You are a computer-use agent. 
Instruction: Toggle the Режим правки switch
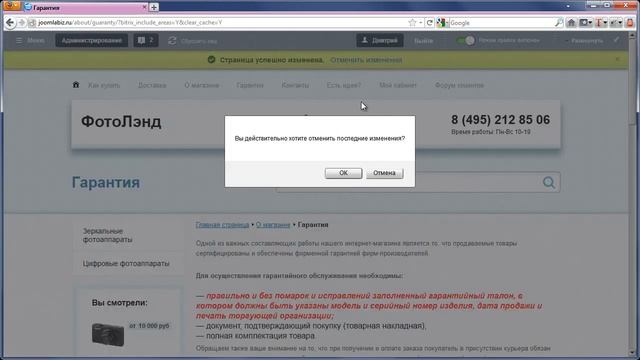tap(466, 40)
